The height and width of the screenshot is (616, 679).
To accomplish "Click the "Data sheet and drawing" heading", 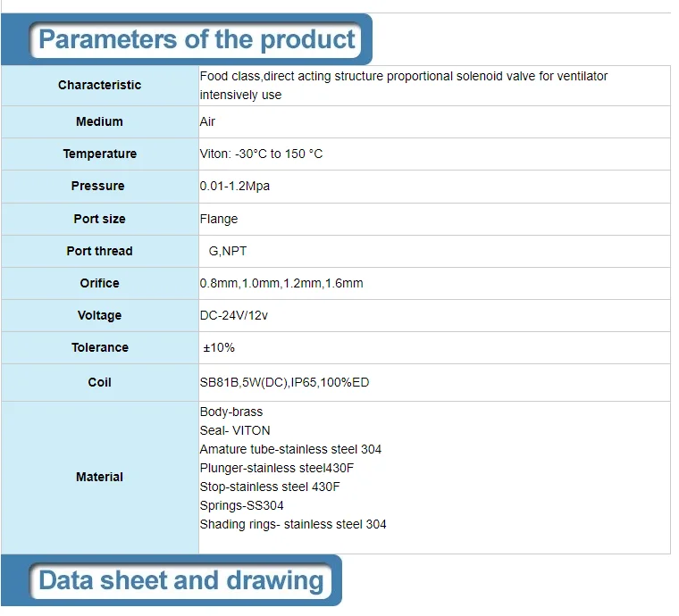I will [180, 581].
